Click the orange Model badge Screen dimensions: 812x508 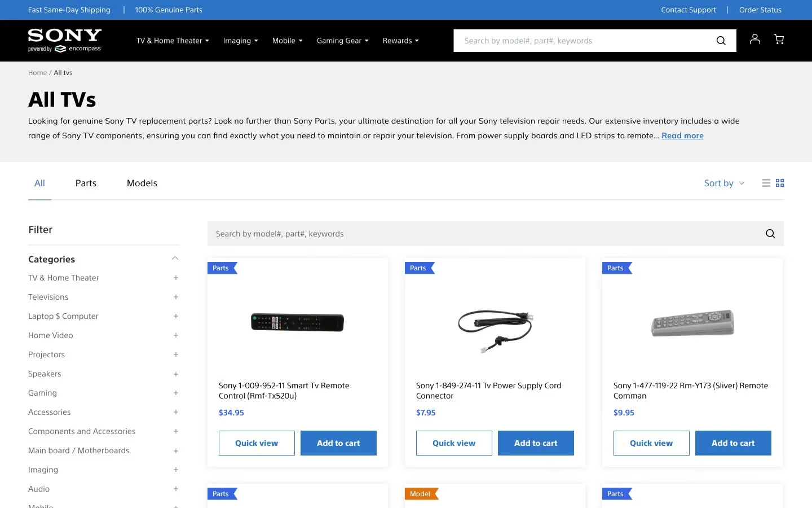421,494
